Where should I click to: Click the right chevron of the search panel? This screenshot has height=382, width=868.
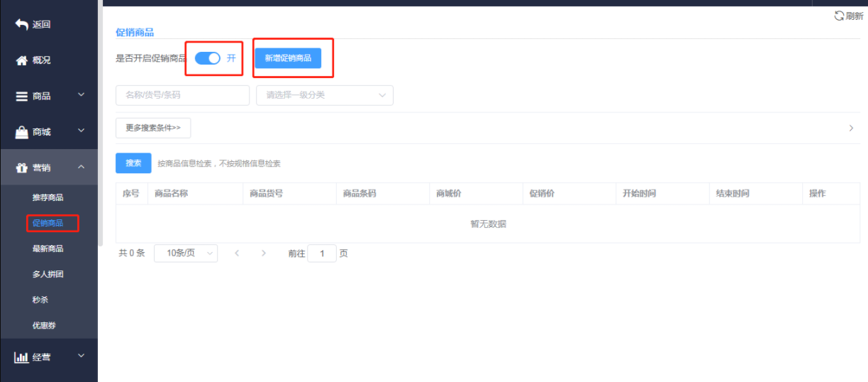pos(851,129)
